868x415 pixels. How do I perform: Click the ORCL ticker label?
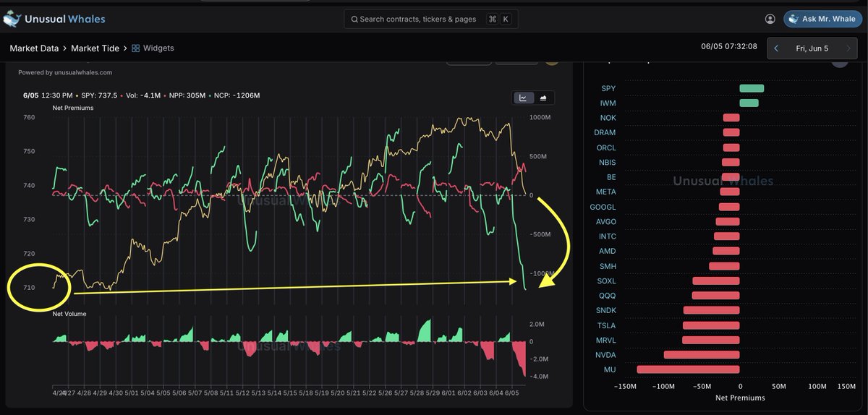pyautogui.click(x=606, y=147)
